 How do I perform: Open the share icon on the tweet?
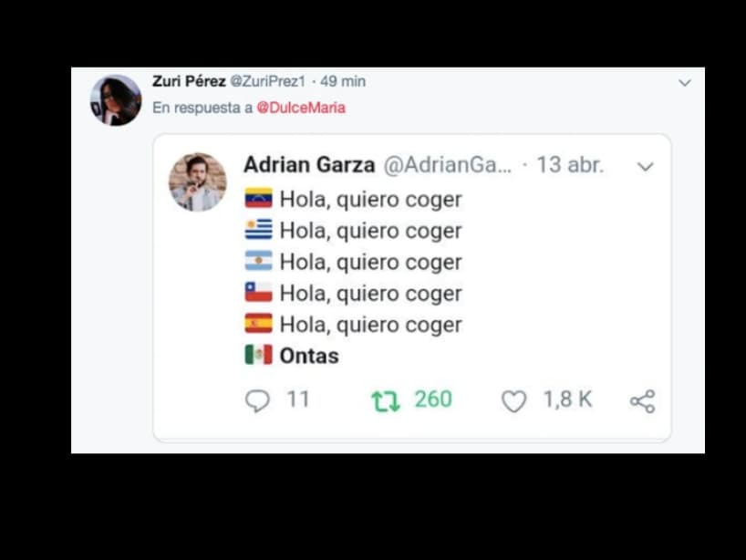click(x=642, y=399)
